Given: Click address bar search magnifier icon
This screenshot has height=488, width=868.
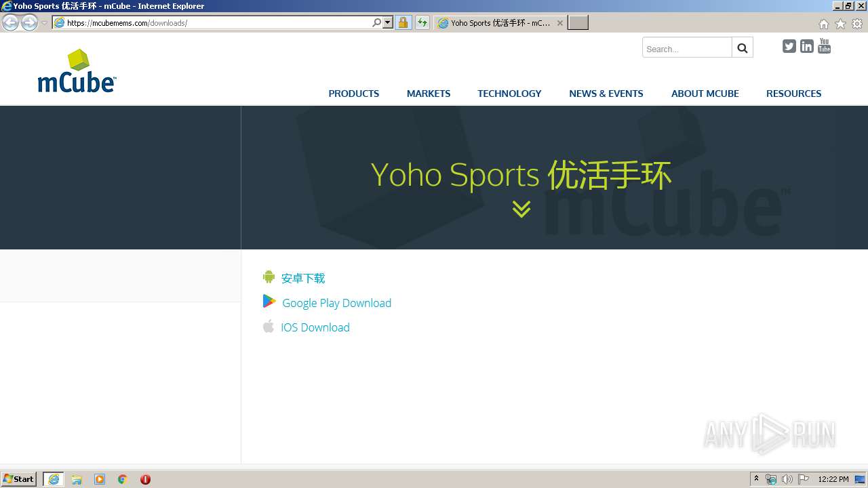Looking at the screenshot, I should click(377, 22).
